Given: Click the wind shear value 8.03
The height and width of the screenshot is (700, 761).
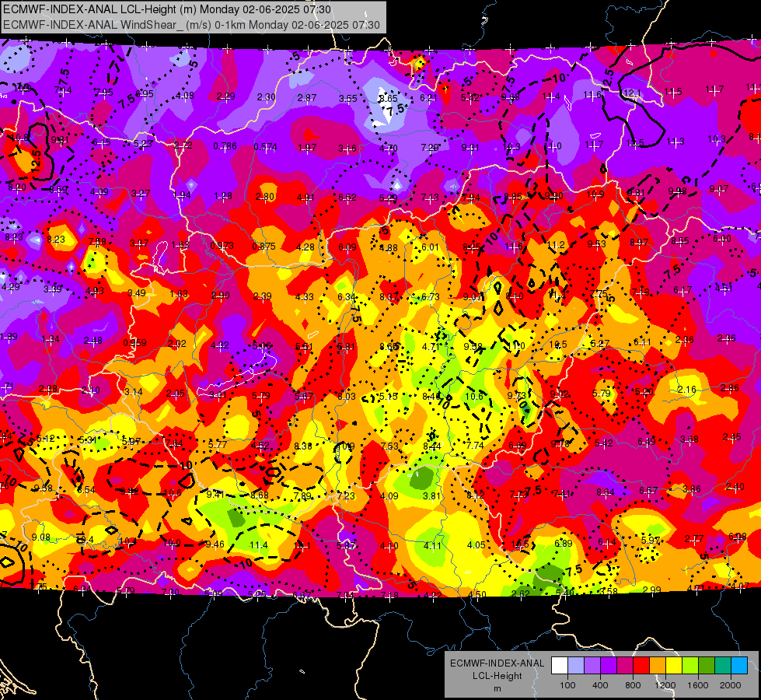Looking at the screenshot, I should (347, 397).
